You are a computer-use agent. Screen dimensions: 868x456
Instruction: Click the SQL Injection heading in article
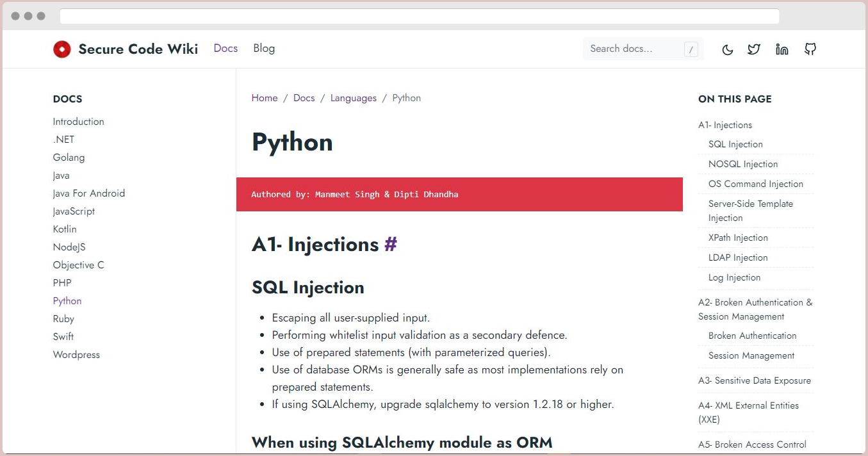click(308, 288)
